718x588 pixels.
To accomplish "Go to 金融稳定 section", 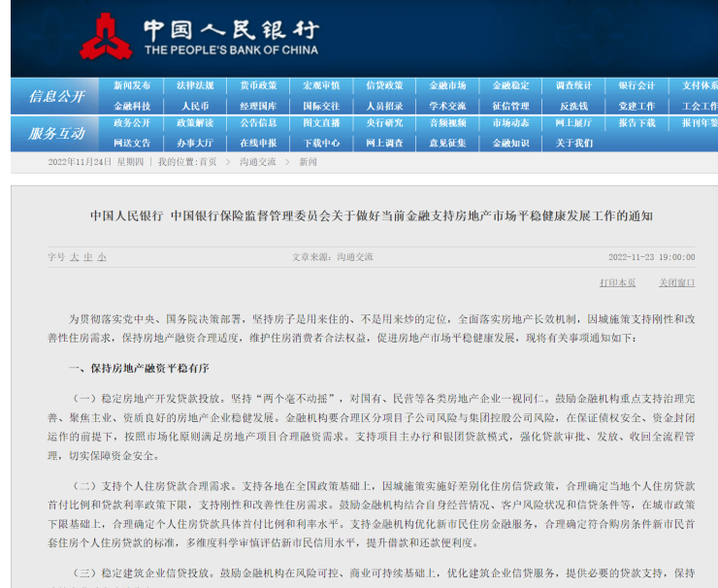I will click(x=510, y=85).
